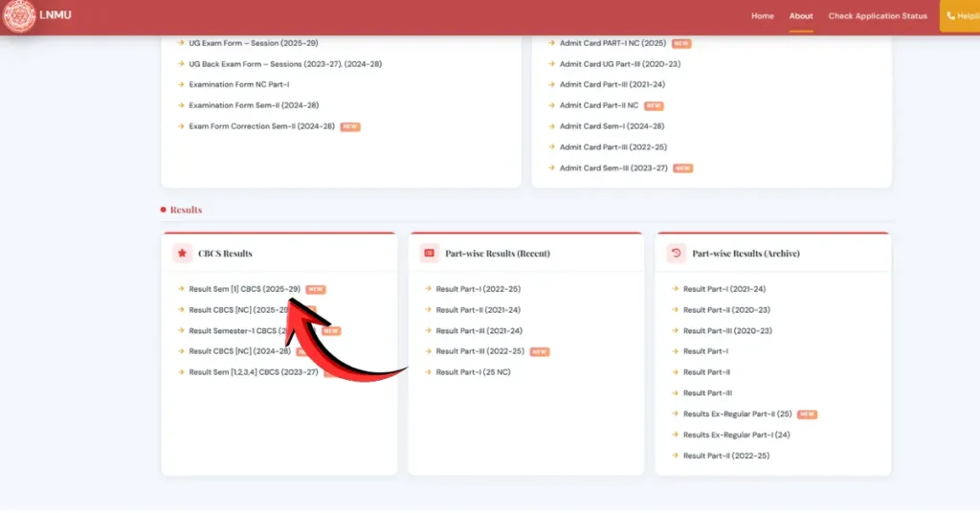The height and width of the screenshot is (513, 980).
Task: Open Examination Form NC Part-I
Action: coord(238,84)
